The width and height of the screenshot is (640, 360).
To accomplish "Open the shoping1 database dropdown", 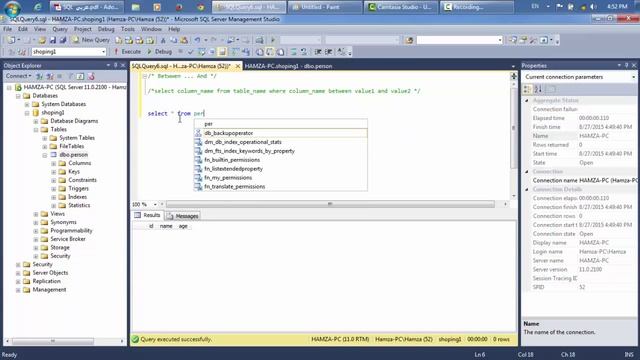I will [x=103, y=52].
